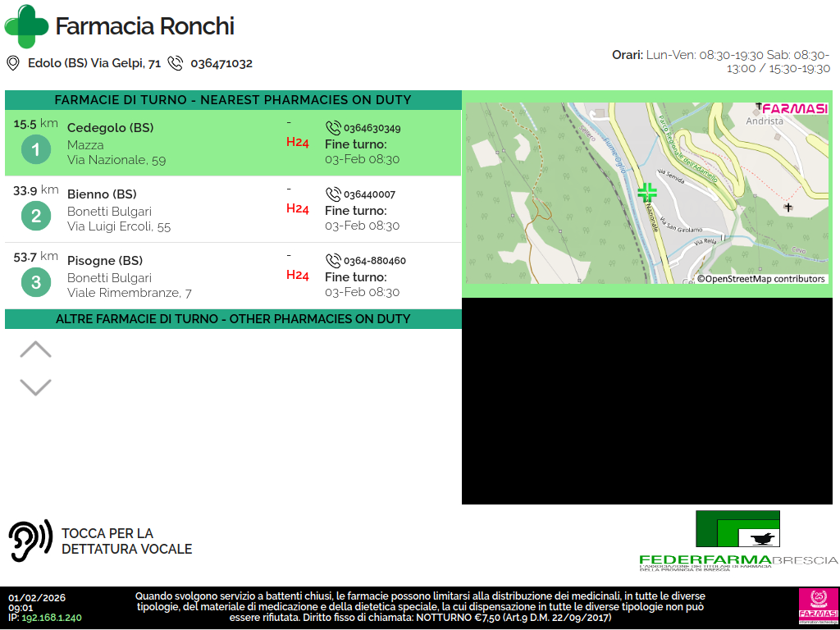Image resolution: width=840 pixels, height=630 pixels.
Task: Click the phone icon for Bienno pharmacy
Action: coord(333,194)
